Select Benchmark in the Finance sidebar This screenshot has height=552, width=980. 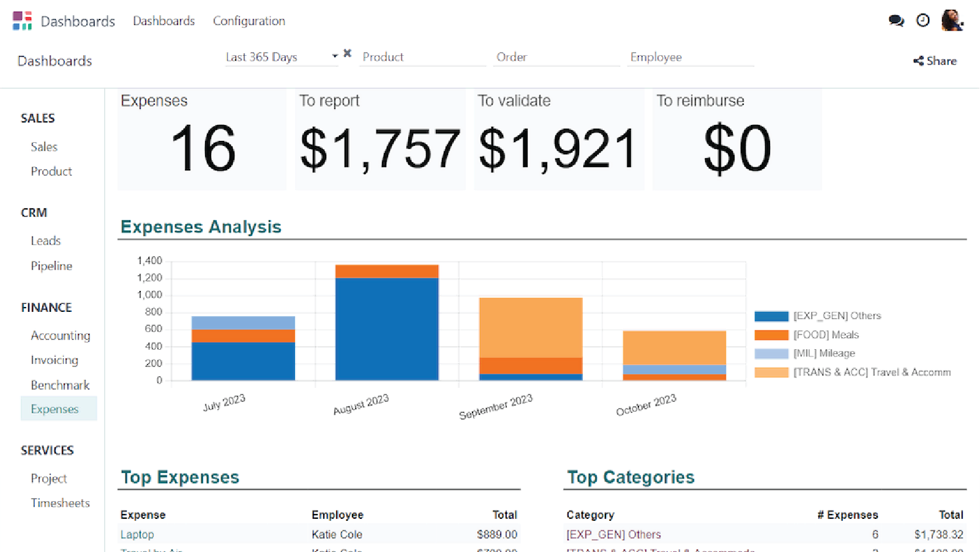[60, 385]
